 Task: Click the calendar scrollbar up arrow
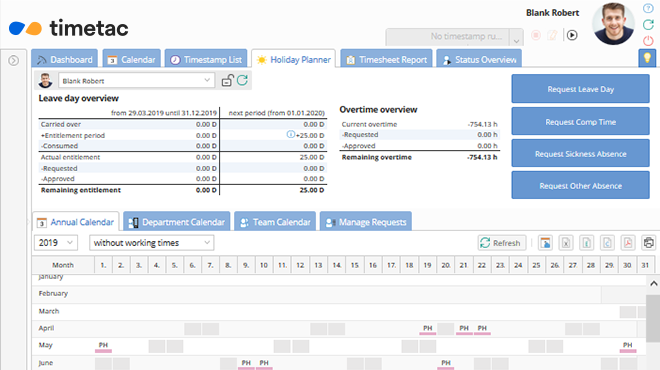[653, 283]
